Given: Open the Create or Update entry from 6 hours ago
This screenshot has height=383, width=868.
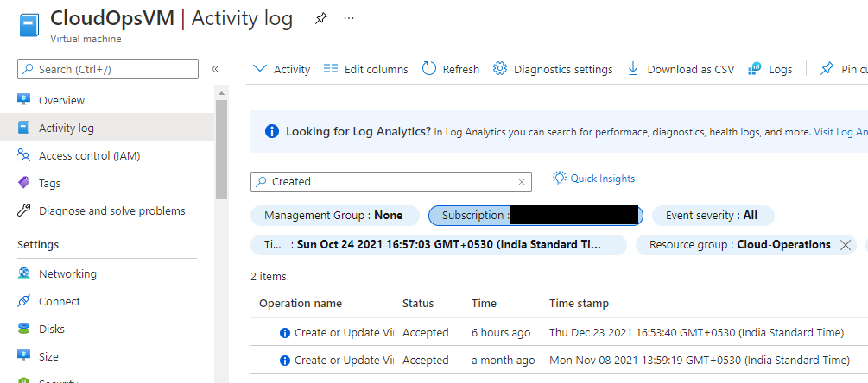Looking at the screenshot, I should (343, 332).
